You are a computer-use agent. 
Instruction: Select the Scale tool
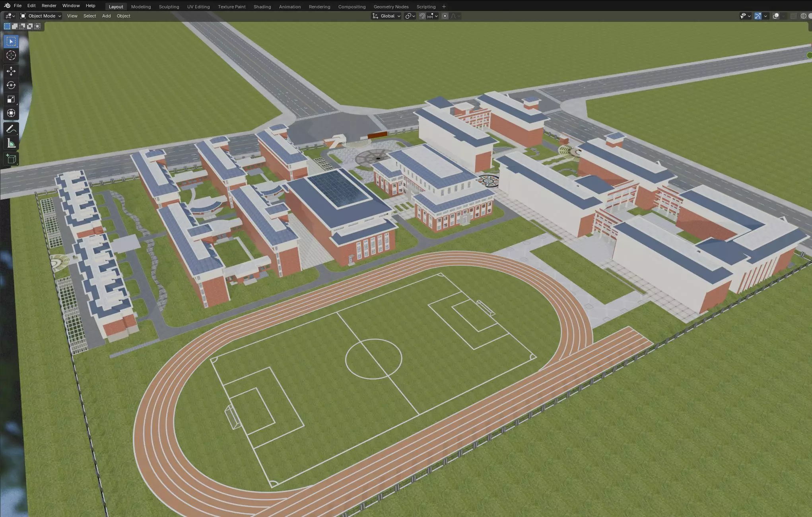(x=11, y=99)
